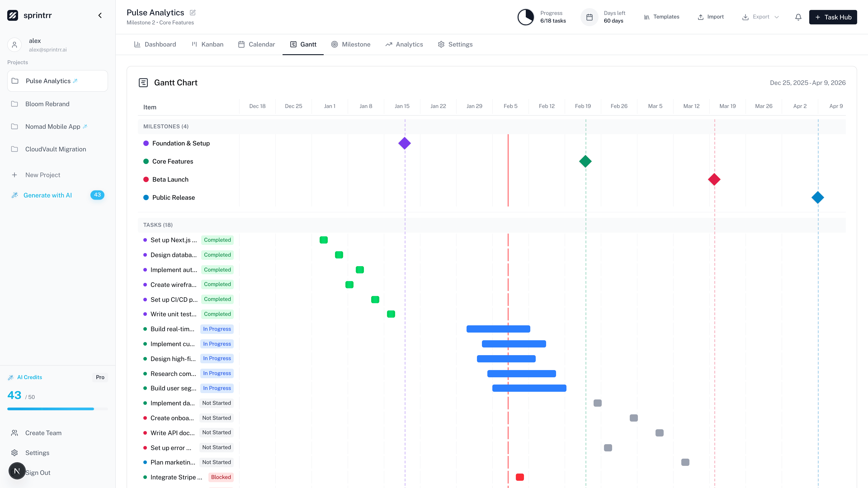The width and height of the screenshot is (868, 488).
Task: Click the progress pie chart icon
Action: coord(525,16)
